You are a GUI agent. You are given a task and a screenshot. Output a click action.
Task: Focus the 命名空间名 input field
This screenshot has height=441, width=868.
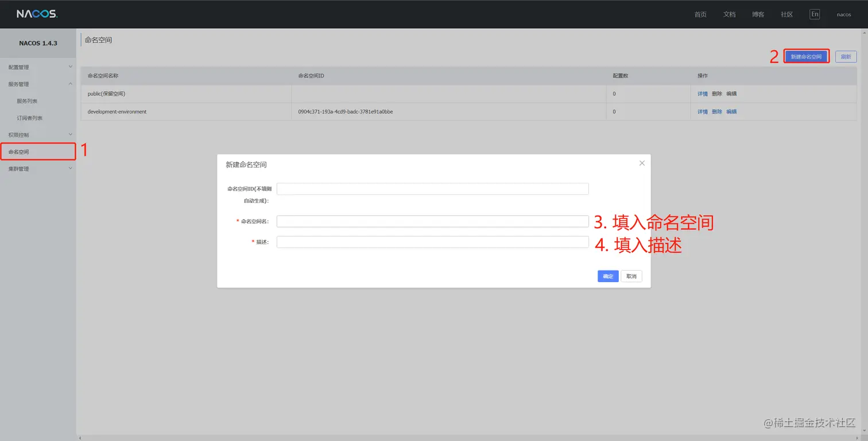(433, 221)
